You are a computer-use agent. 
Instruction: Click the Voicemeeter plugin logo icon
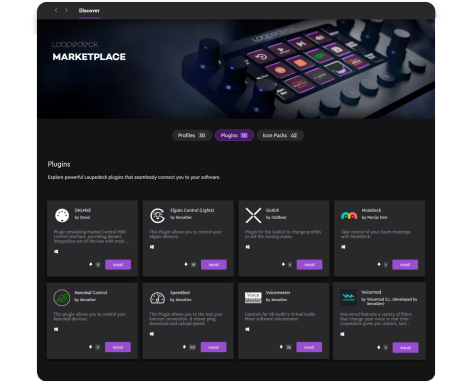[253, 298]
